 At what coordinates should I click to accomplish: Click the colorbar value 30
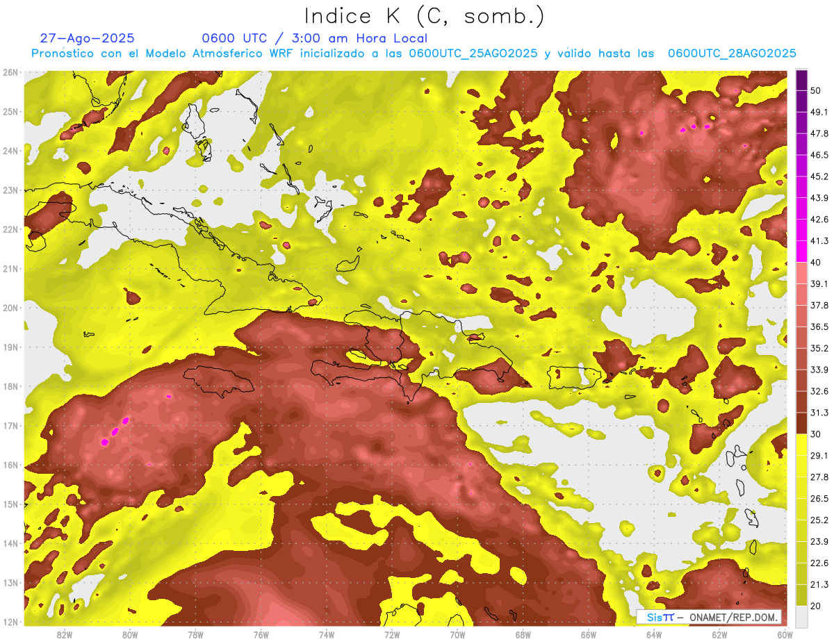pos(816,434)
